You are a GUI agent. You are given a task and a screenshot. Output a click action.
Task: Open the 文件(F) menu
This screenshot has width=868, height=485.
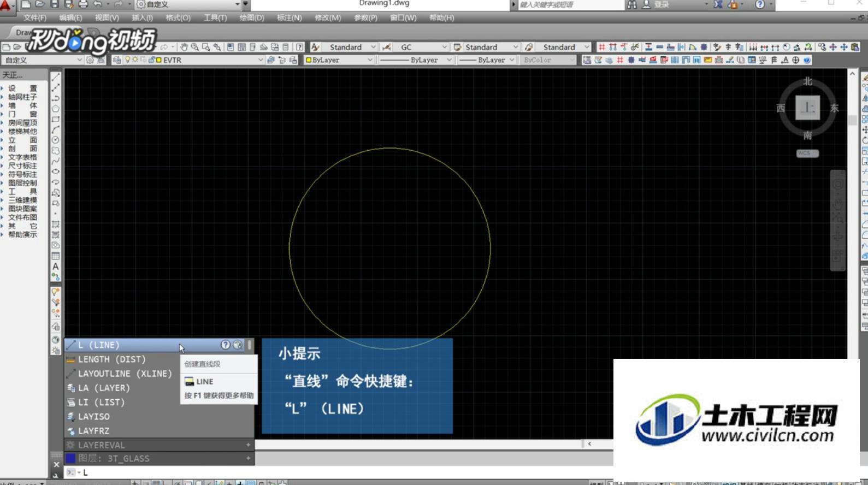coord(35,17)
